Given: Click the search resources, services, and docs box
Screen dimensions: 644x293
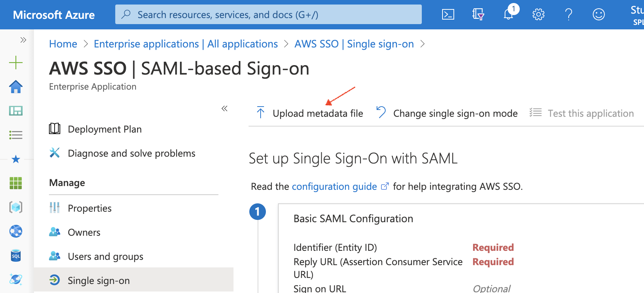Looking at the screenshot, I should (269, 15).
